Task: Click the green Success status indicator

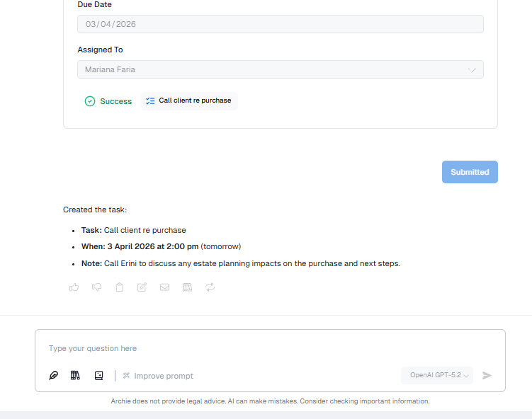Action: pyautogui.click(x=108, y=101)
